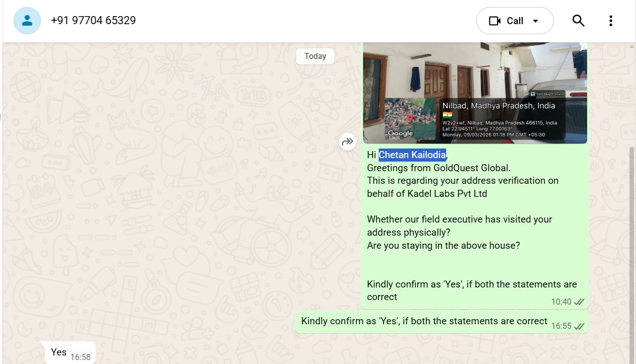
Task: Open the house photo attachment
Action: (475, 93)
